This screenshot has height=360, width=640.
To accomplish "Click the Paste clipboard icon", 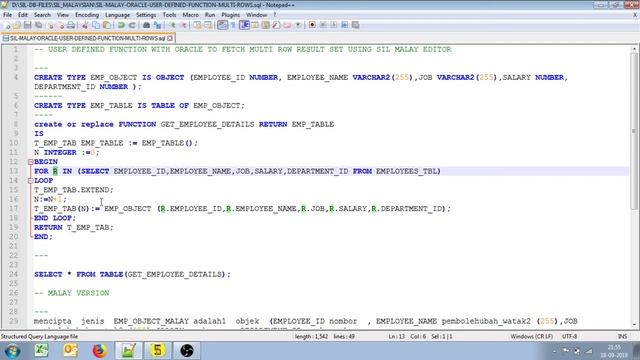I will tap(107, 25).
